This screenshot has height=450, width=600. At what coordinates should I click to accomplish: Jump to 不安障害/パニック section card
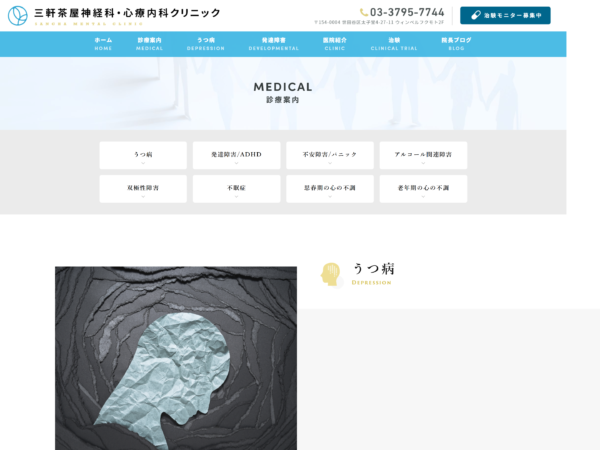tap(330, 155)
